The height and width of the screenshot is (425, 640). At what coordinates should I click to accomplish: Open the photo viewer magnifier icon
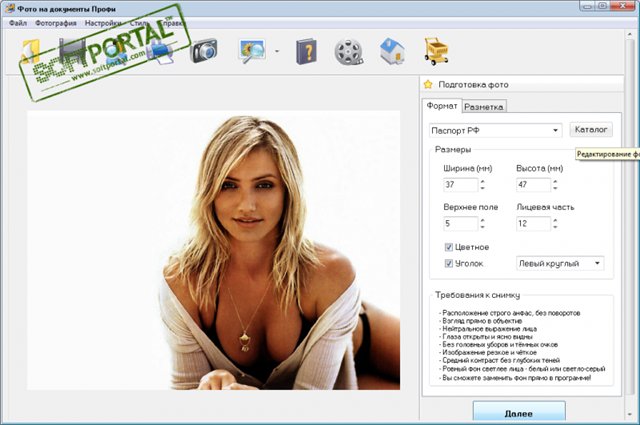252,51
